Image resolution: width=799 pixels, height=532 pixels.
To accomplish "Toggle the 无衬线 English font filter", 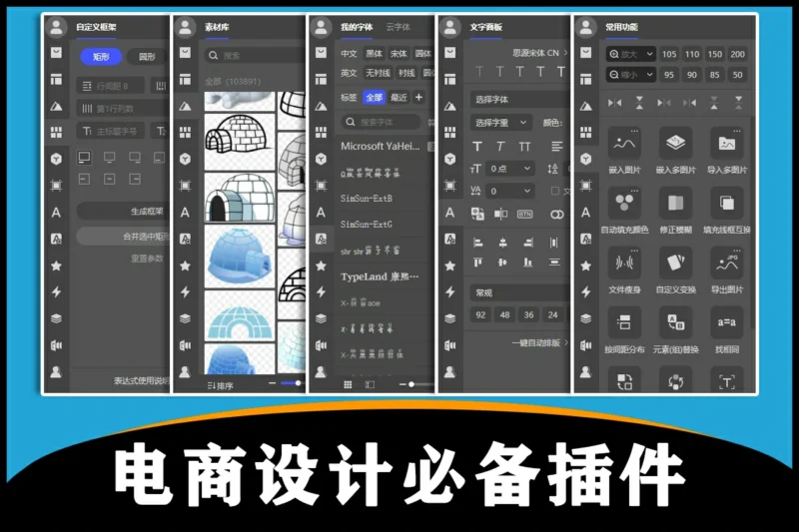I will tap(378, 73).
